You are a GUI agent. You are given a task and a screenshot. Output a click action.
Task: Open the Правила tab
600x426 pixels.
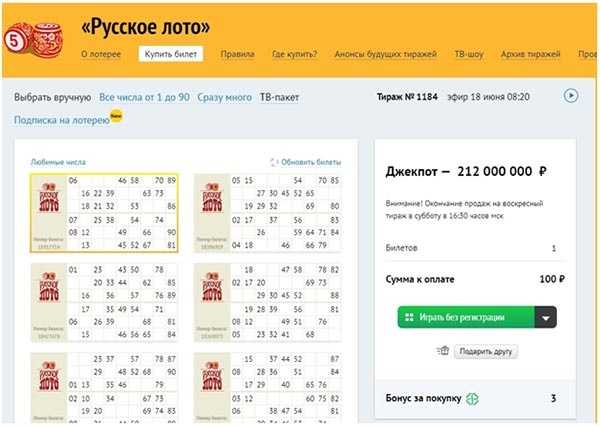tap(237, 54)
